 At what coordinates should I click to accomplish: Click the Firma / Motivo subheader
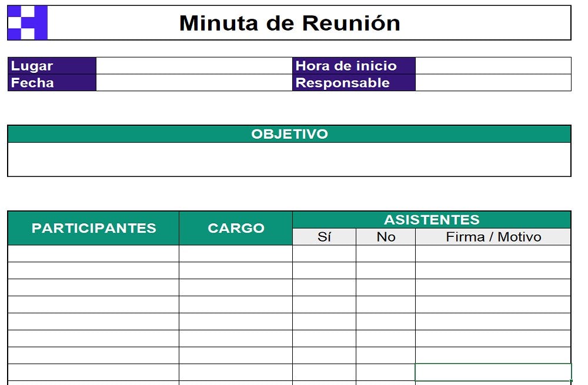click(x=493, y=237)
